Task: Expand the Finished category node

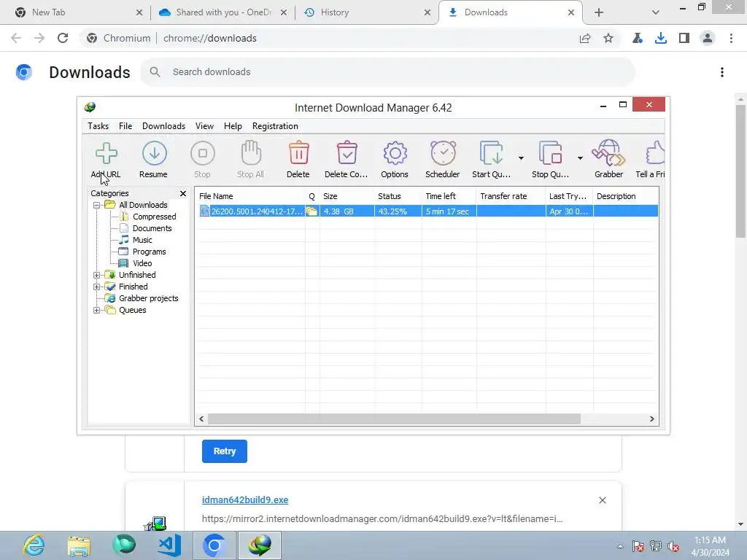Action: 97,287
